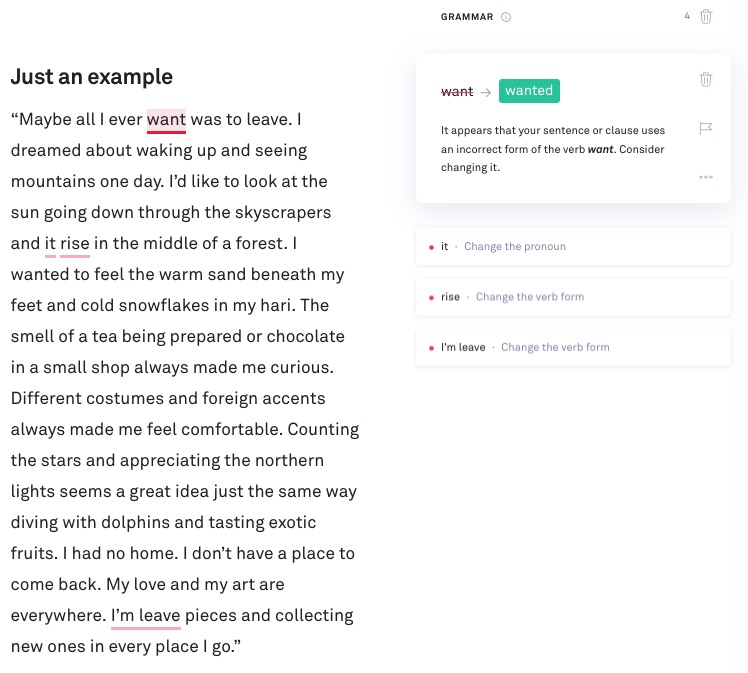The height and width of the screenshot is (673, 748).
Task: Click the alert count '4' in header
Action: click(x=687, y=16)
